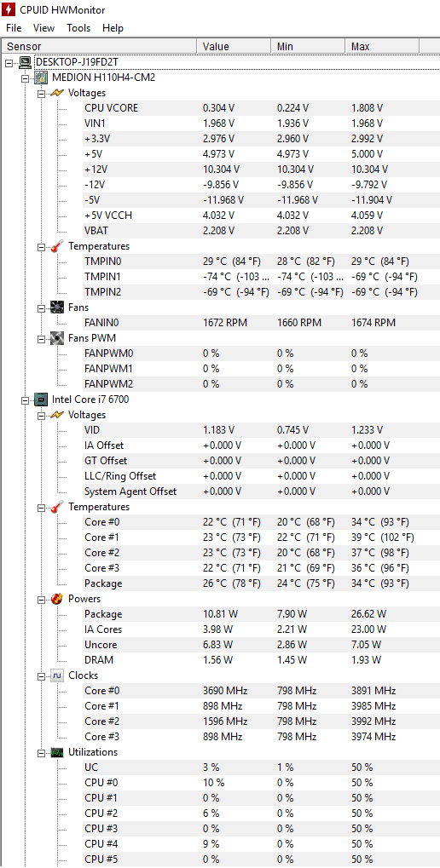This screenshot has height=868, width=440.
Task: Click the Clocks waveform icon
Action: (58, 675)
